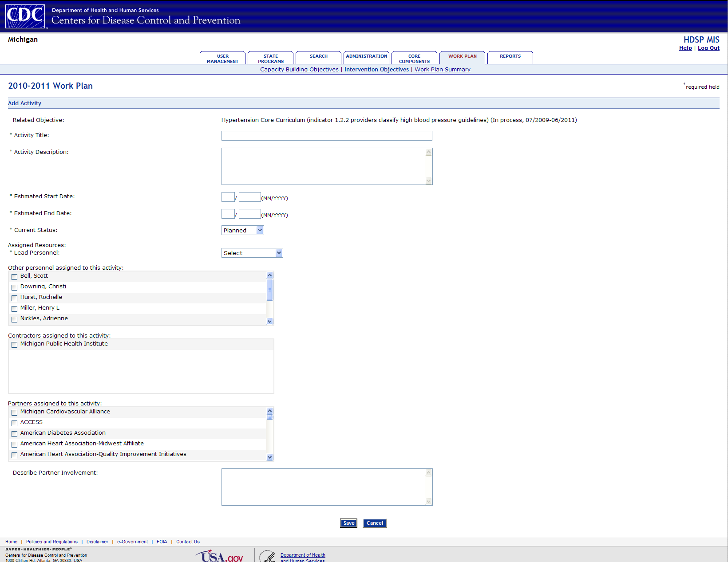728x562 pixels.
Task: Click the CDC logo in header
Action: click(25, 16)
